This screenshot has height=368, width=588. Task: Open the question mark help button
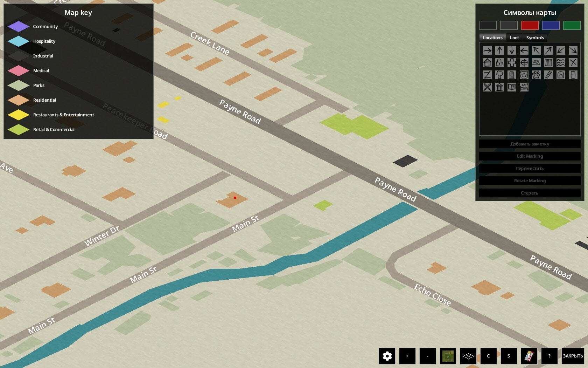[549, 356]
